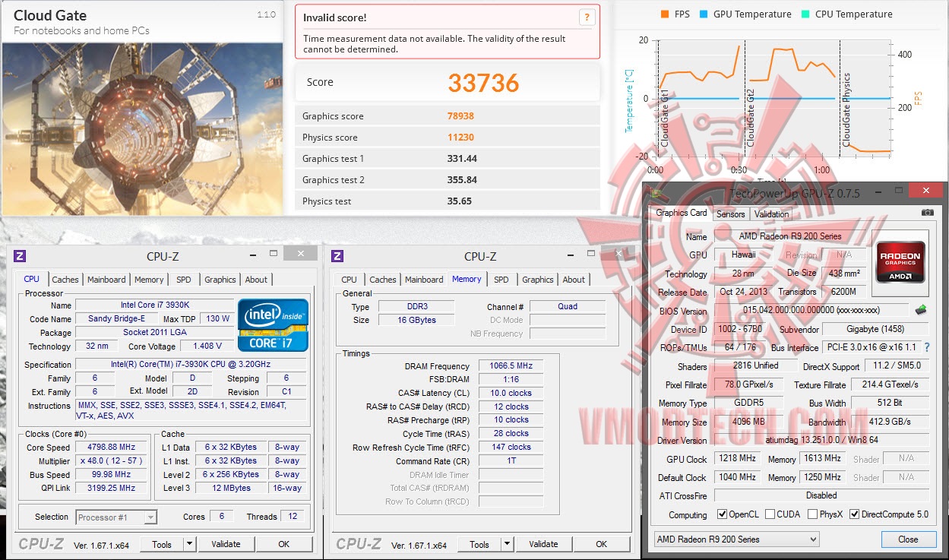Screen dimensions: 949x560
Task: Open About tab in the CPU-tab CPU-Z window
Action: [x=256, y=280]
